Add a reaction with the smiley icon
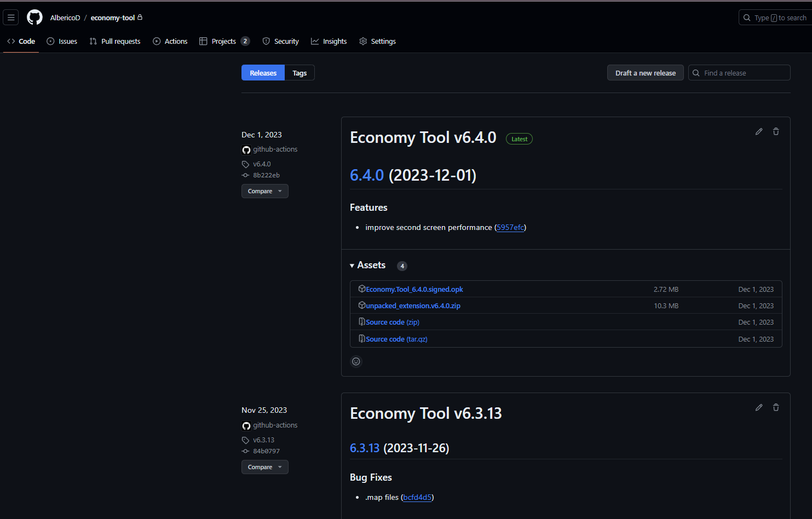The height and width of the screenshot is (519, 812). 356,361
